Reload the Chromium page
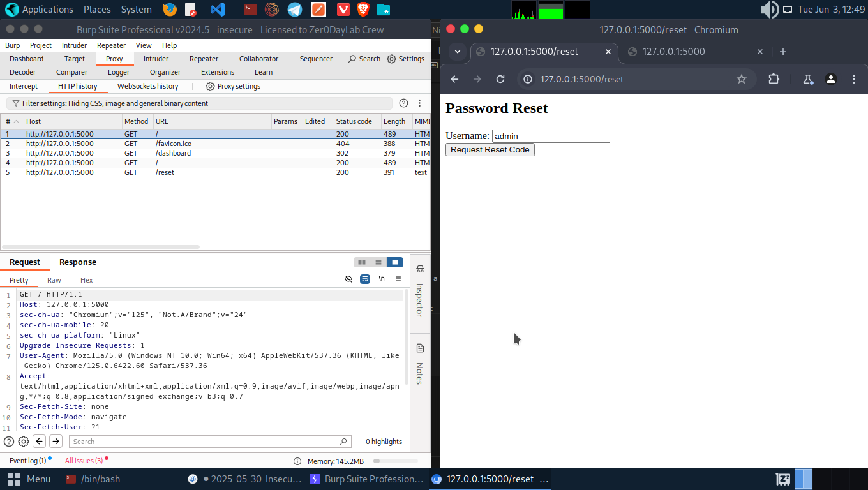868x490 pixels. tap(500, 79)
